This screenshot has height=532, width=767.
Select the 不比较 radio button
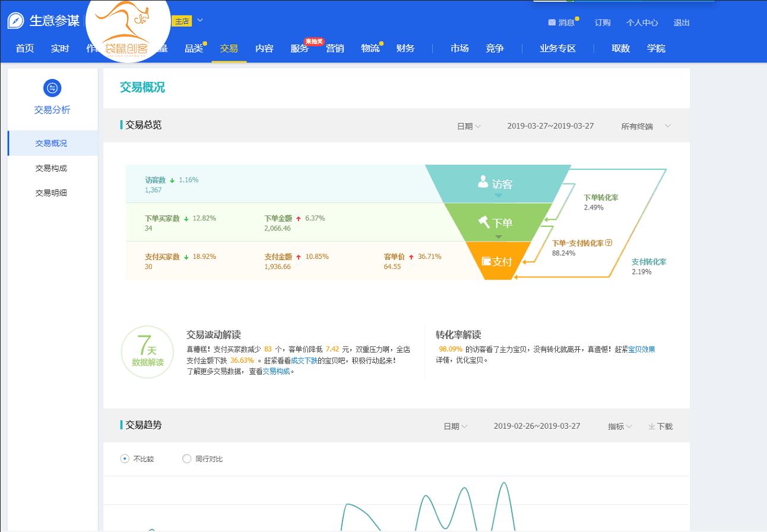(124, 458)
